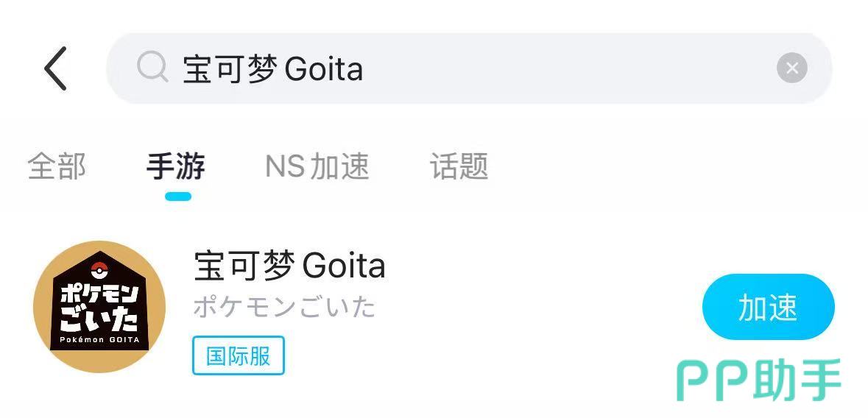Clear the search text with the X

click(x=791, y=68)
